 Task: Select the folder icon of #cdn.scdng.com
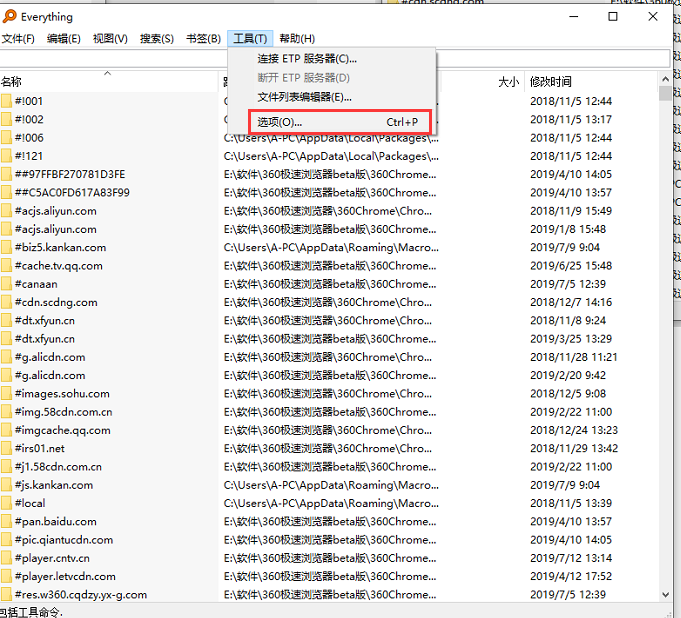(x=6, y=302)
